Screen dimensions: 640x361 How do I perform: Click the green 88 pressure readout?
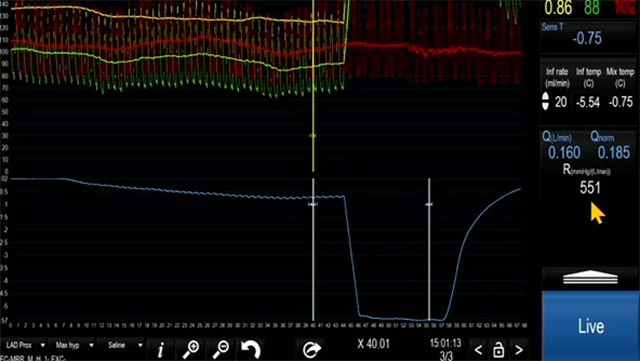591,8
